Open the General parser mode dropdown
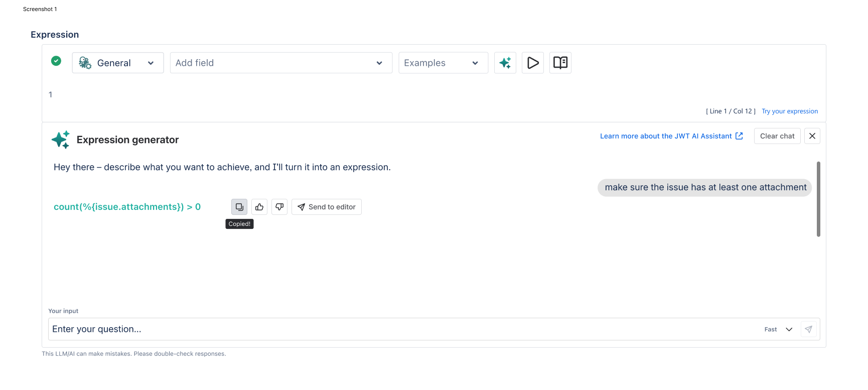 pos(118,63)
